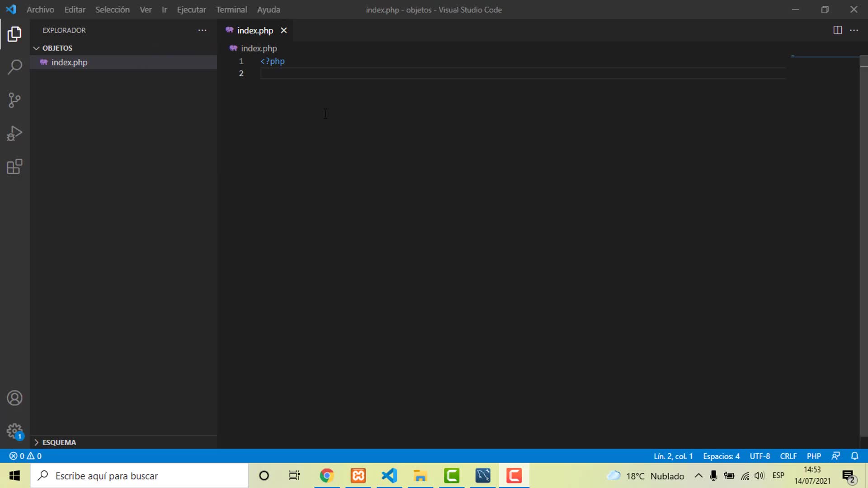Image resolution: width=868 pixels, height=488 pixels.
Task: Collapse the OBJETOS folder section
Action: pyautogui.click(x=57, y=48)
